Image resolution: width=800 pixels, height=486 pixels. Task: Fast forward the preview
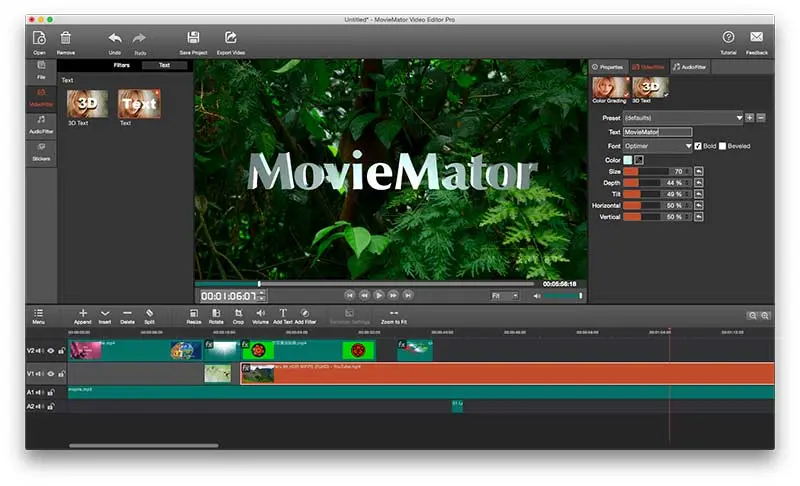tap(393, 295)
